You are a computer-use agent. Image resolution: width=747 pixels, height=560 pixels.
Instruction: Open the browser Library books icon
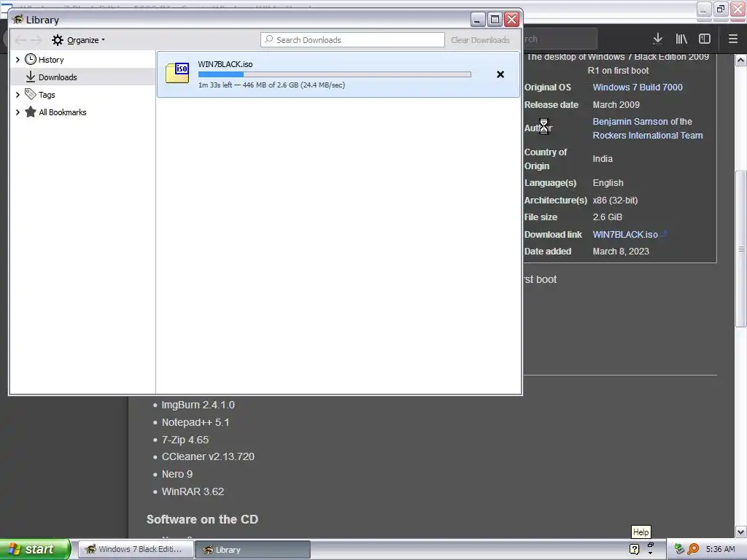(681, 39)
